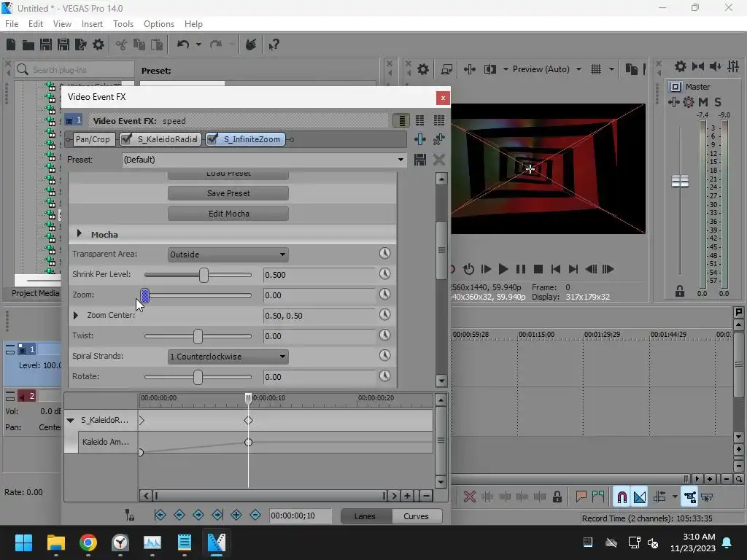This screenshot has height=560, width=747.
Task: Click Master bus Mute M icon
Action: [x=703, y=102]
